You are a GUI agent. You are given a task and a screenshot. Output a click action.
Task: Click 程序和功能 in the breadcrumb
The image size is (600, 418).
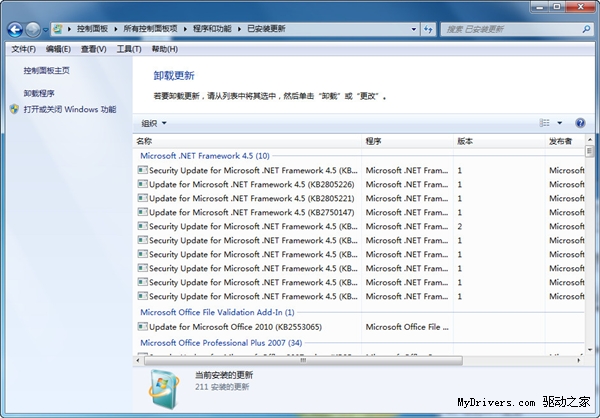pyautogui.click(x=212, y=29)
